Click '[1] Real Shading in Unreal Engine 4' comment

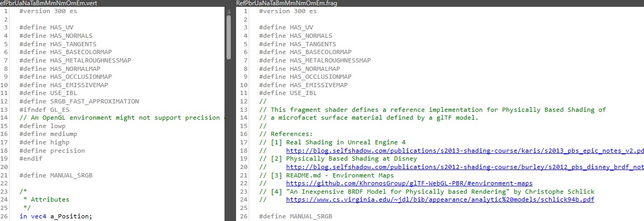click(332, 142)
